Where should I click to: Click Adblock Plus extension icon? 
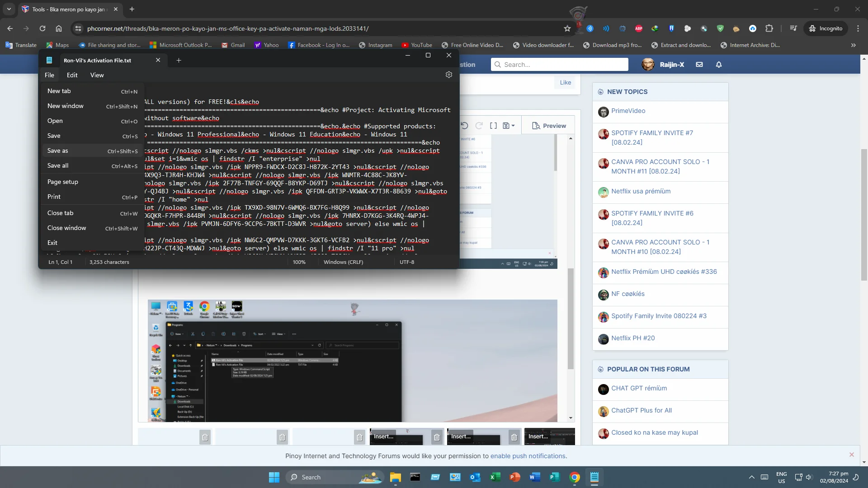point(639,28)
